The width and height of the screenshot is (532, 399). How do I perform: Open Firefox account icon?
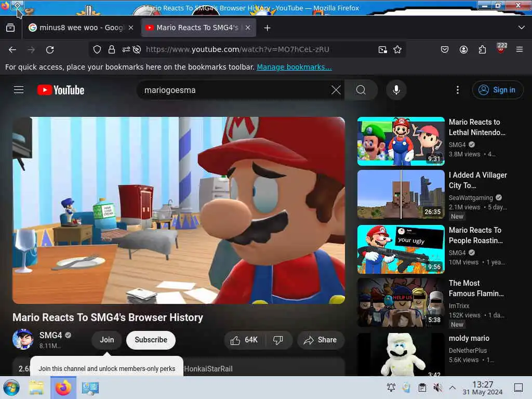coord(463,49)
